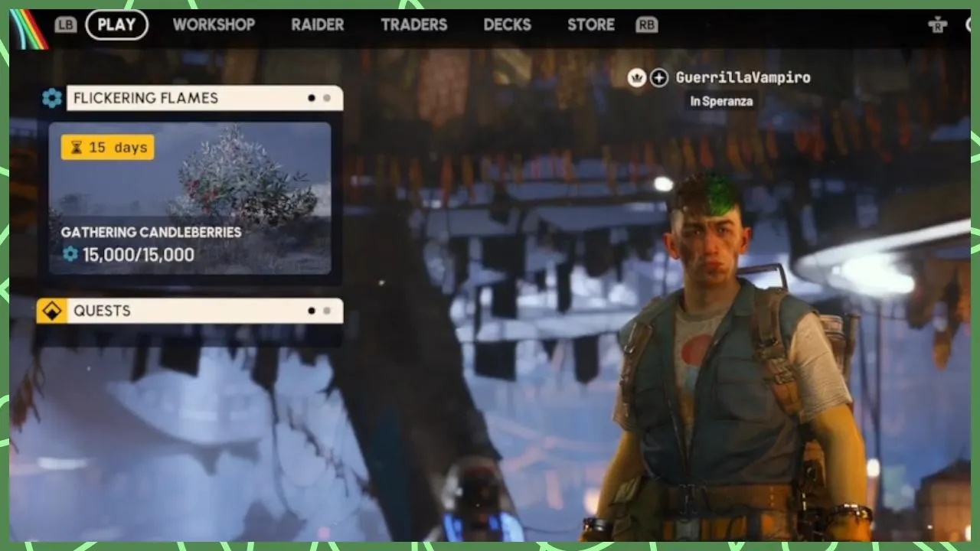Click the 15,000/15,000 progress text
The height and width of the screenshot is (551, 980).
[x=139, y=255]
